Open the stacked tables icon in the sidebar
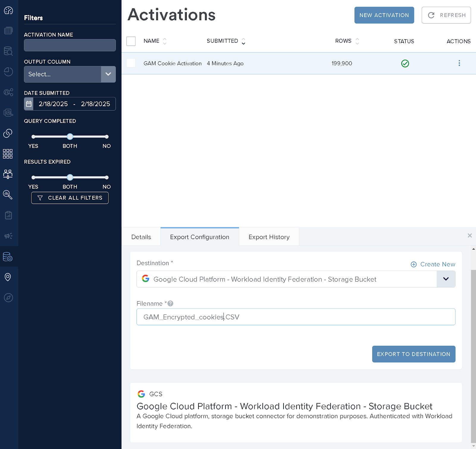The image size is (476, 449). coord(8,31)
